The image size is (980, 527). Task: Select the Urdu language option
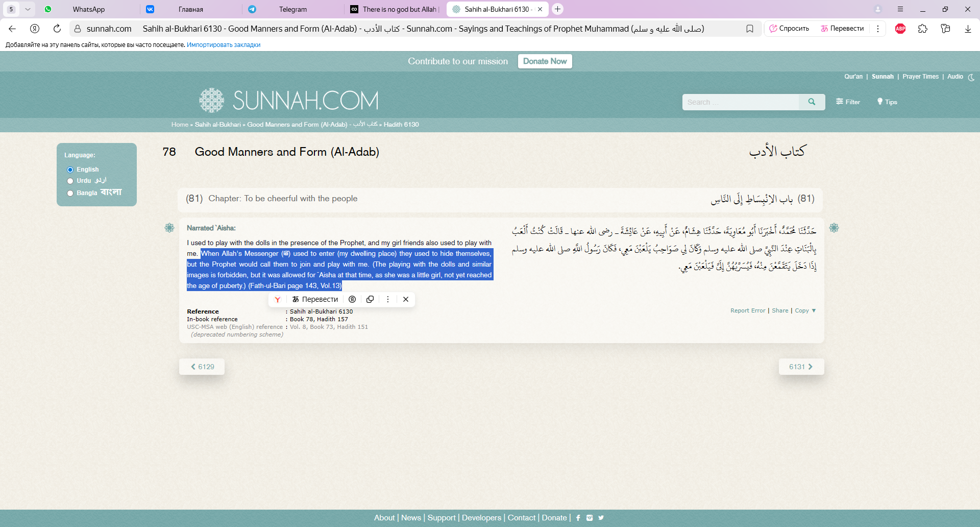[x=70, y=181]
